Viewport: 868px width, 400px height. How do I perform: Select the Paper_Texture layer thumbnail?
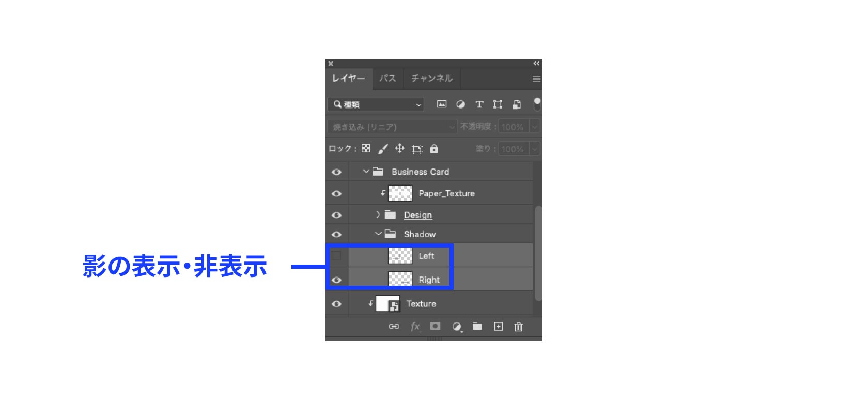point(400,193)
